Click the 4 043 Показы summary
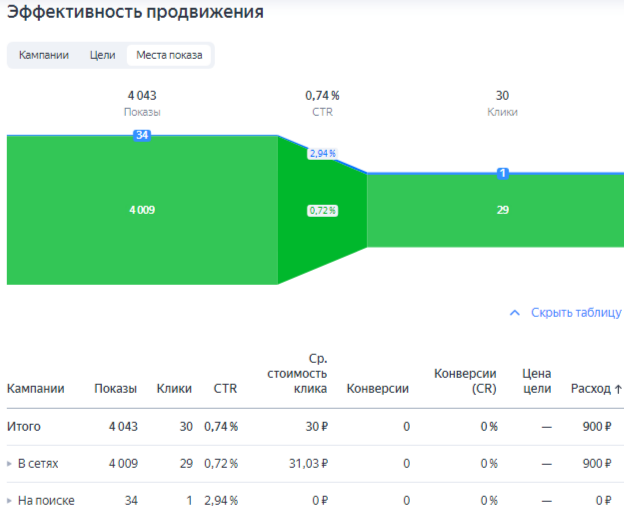The width and height of the screenshot is (624, 526). tap(142, 103)
